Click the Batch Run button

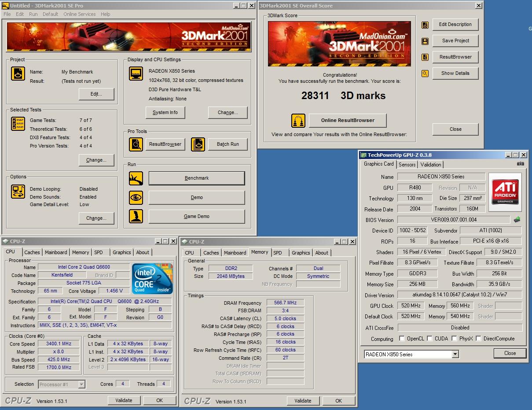pyautogui.click(x=228, y=144)
